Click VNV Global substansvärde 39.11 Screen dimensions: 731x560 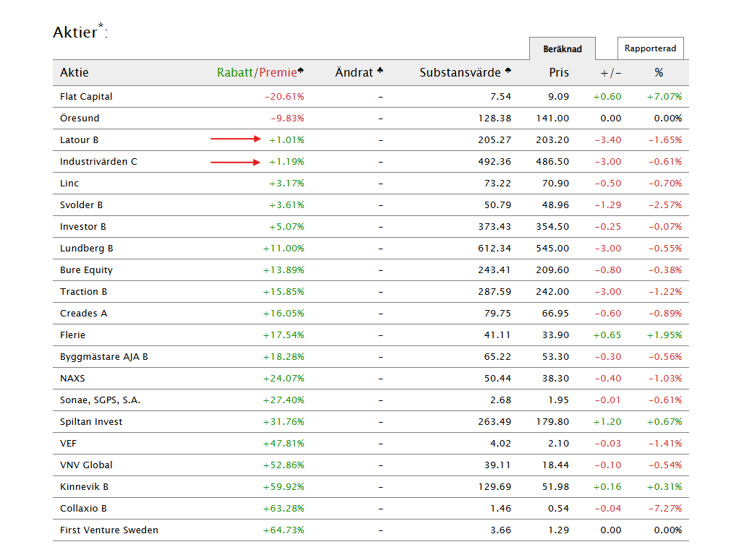pyautogui.click(x=497, y=465)
